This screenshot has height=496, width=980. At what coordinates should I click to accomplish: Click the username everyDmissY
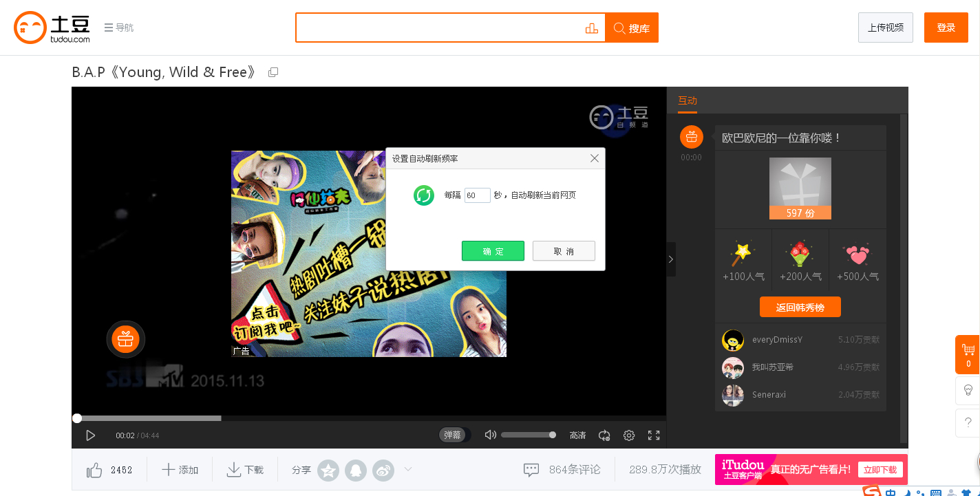pos(777,340)
